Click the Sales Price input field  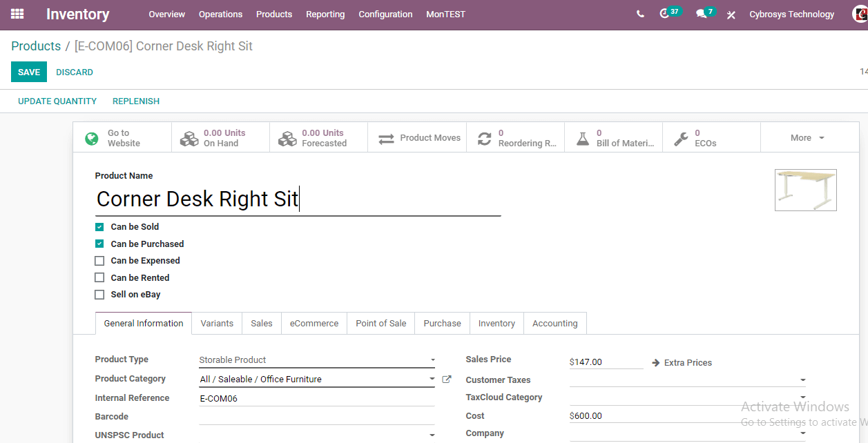[x=606, y=362]
